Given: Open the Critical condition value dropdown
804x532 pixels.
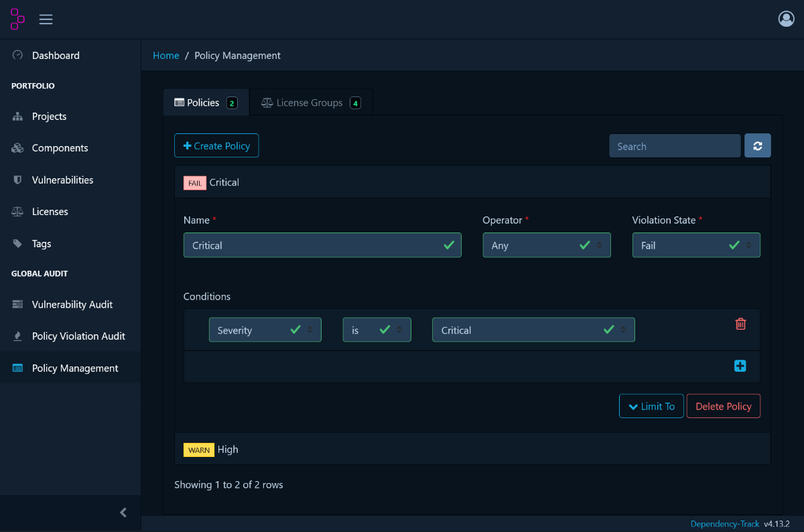Looking at the screenshot, I should coord(533,330).
